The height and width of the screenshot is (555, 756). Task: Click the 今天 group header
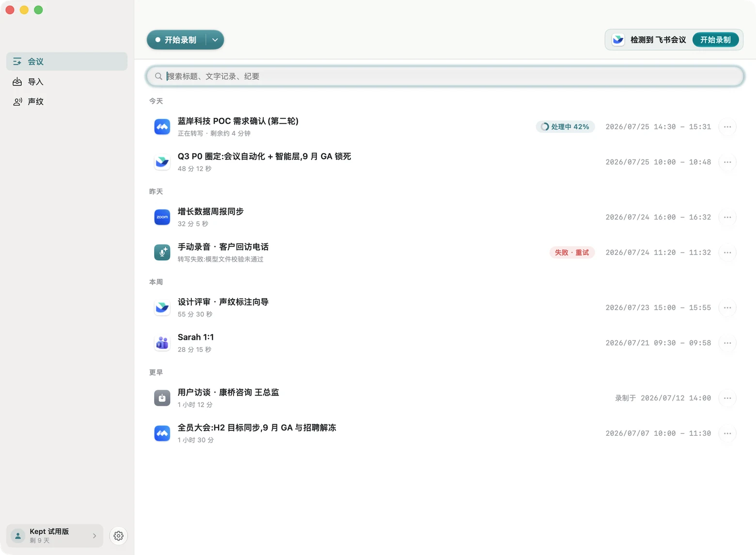(x=156, y=101)
